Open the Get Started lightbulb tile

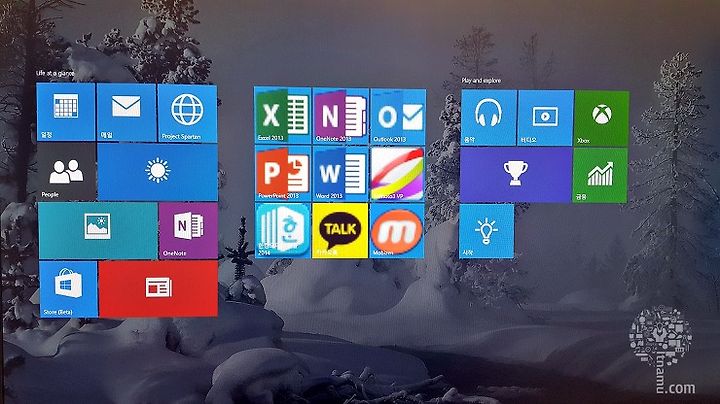point(486,231)
